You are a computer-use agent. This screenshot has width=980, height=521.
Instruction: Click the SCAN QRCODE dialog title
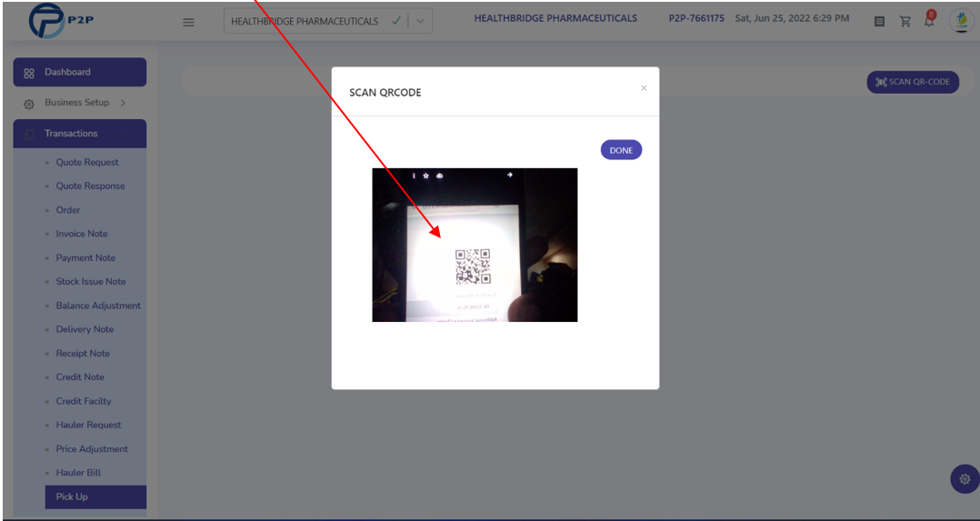(385, 93)
